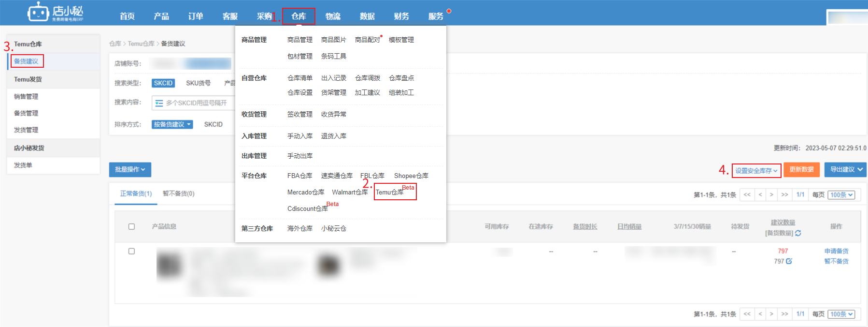Open 手动出库 in the menu

(x=299, y=156)
